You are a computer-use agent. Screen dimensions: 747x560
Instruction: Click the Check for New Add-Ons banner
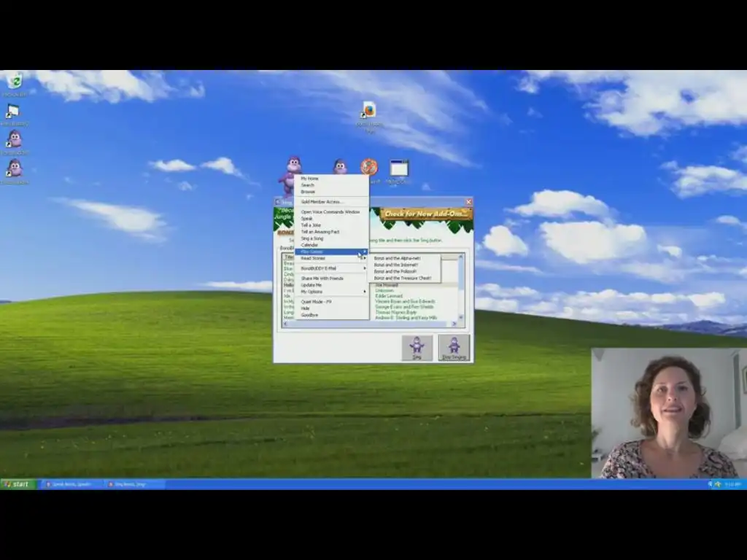tap(426, 214)
